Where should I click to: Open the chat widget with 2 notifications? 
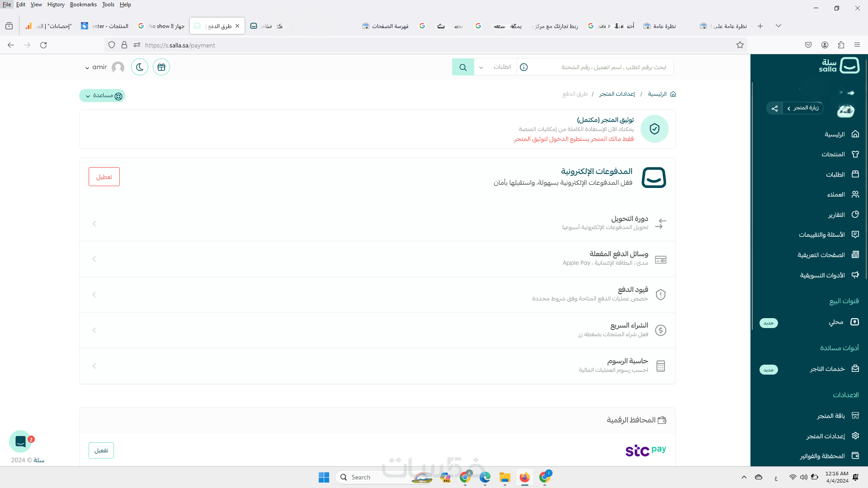pos(20,441)
